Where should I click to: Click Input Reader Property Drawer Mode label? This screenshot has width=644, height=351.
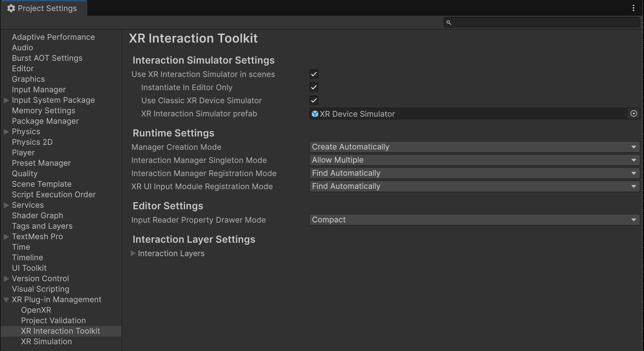point(199,220)
